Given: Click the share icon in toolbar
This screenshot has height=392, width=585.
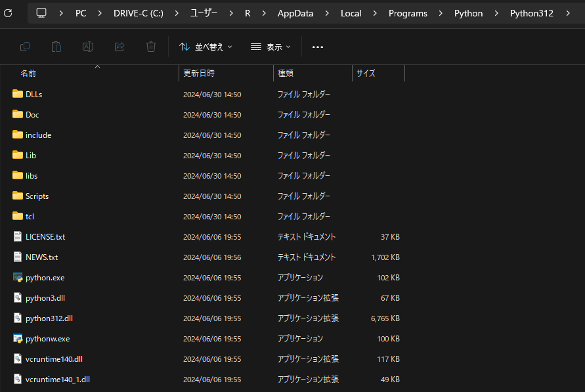Looking at the screenshot, I should pyautogui.click(x=119, y=47).
